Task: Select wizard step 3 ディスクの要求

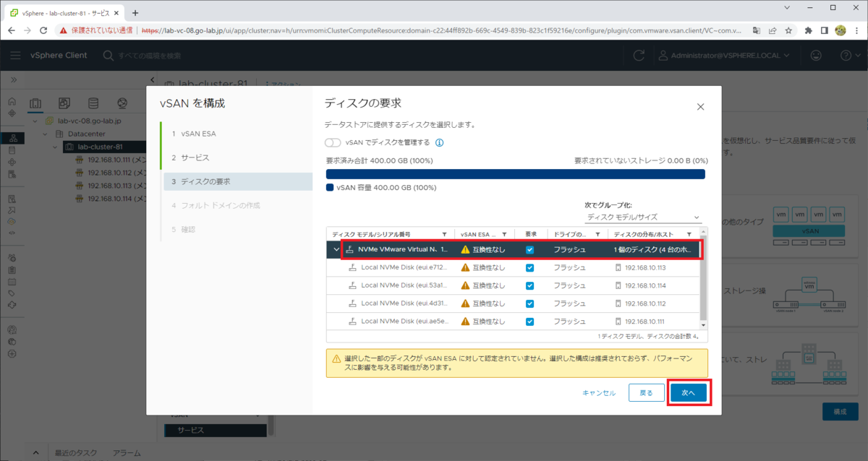Action: tap(236, 181)
